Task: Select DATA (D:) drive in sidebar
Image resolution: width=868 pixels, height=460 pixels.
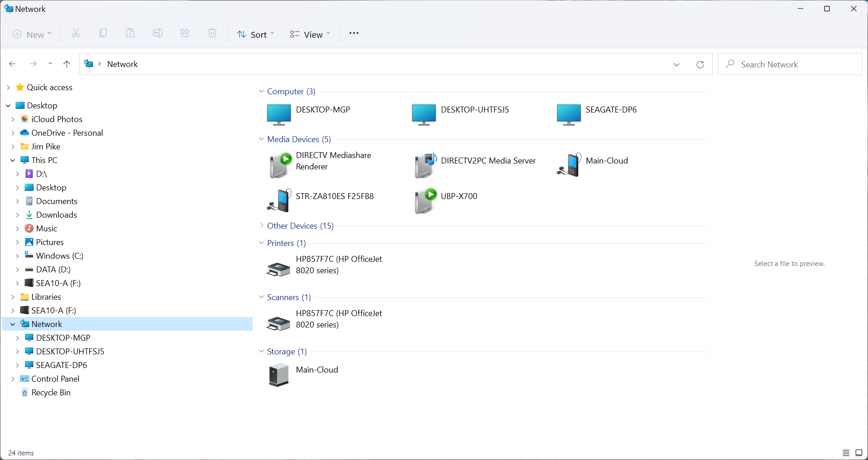Action: 53,269
